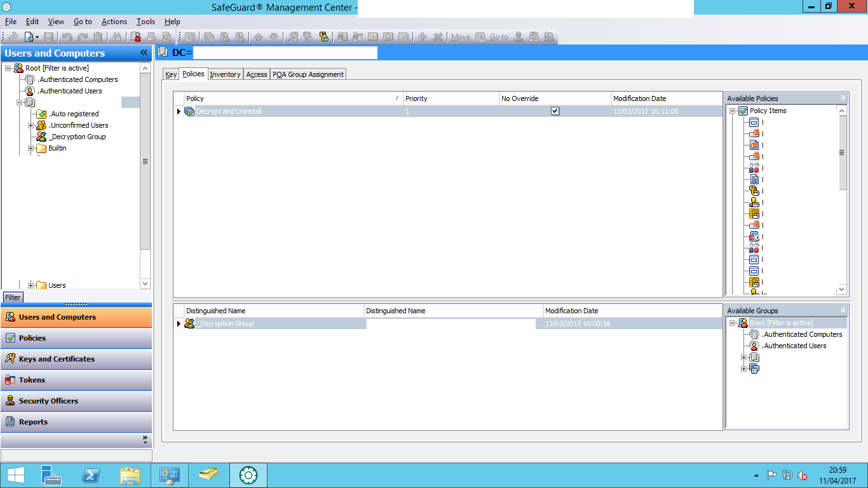Switch to the Key tab
Viewport: 868px width, 488px height.
pos(171,74)
